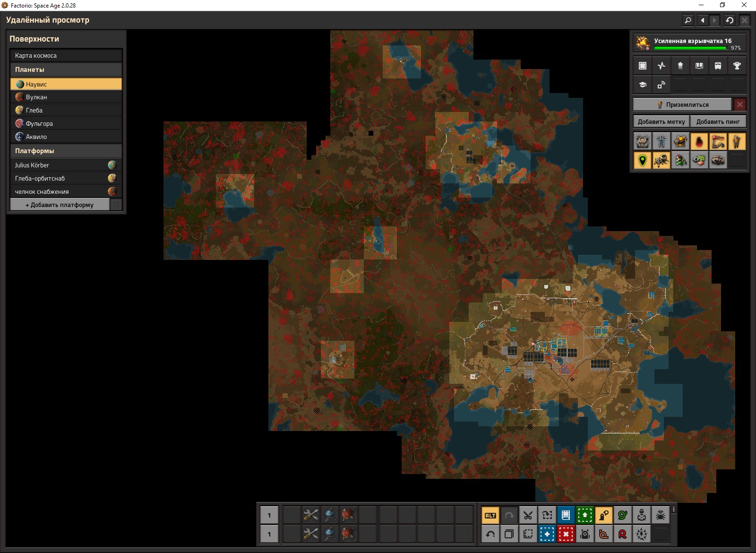Screen dimensions: 756x553
Task: Select planet Фульгора
Action: point(66,123)
